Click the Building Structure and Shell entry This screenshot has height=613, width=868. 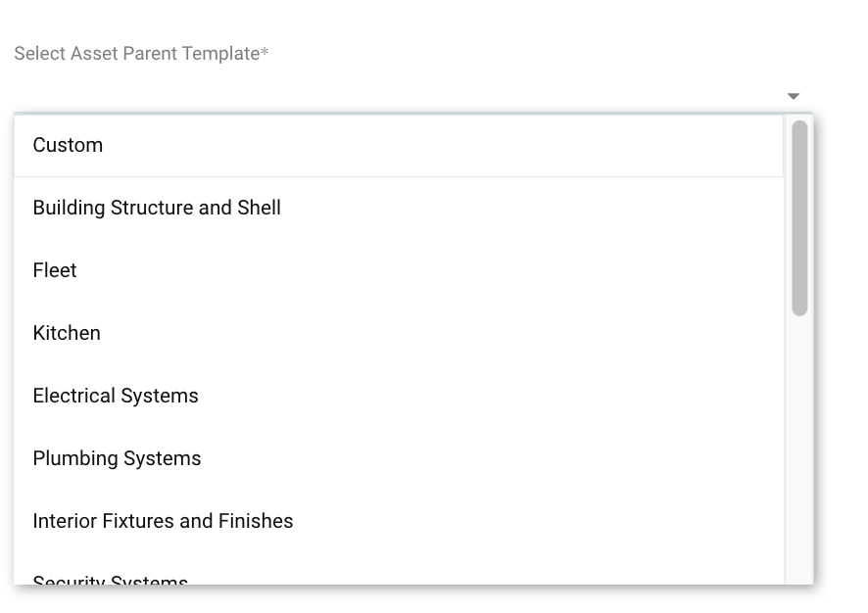pyautogui.click(x=157, y=208)
